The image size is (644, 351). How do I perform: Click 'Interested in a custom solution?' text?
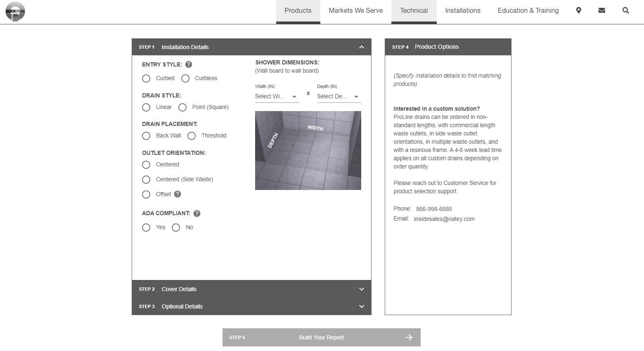(436, 109)
